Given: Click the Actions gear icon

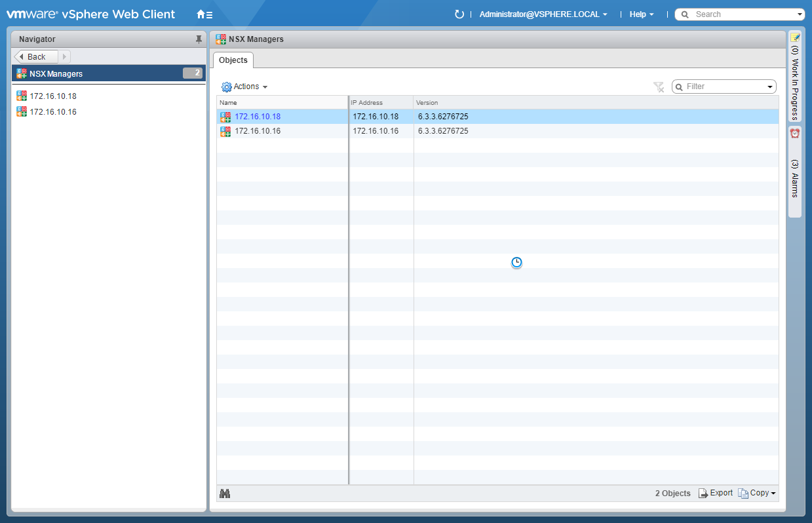Looking at the screenshot, I should tap(227, 87).
